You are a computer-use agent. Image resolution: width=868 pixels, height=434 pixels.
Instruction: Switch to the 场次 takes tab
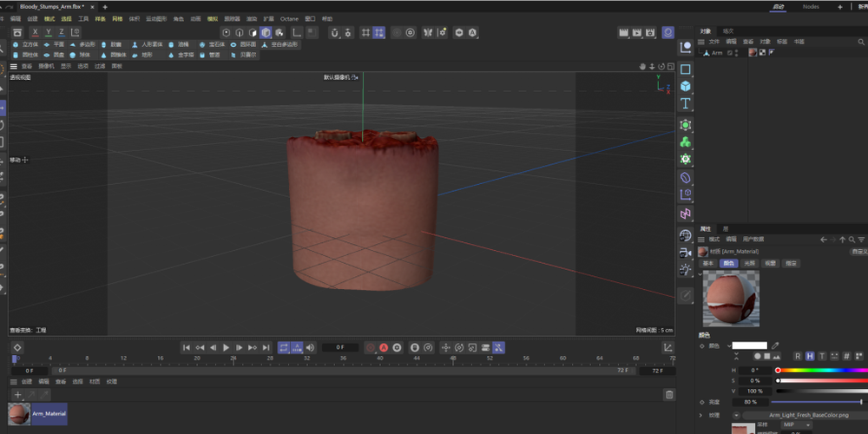point(727,30)
